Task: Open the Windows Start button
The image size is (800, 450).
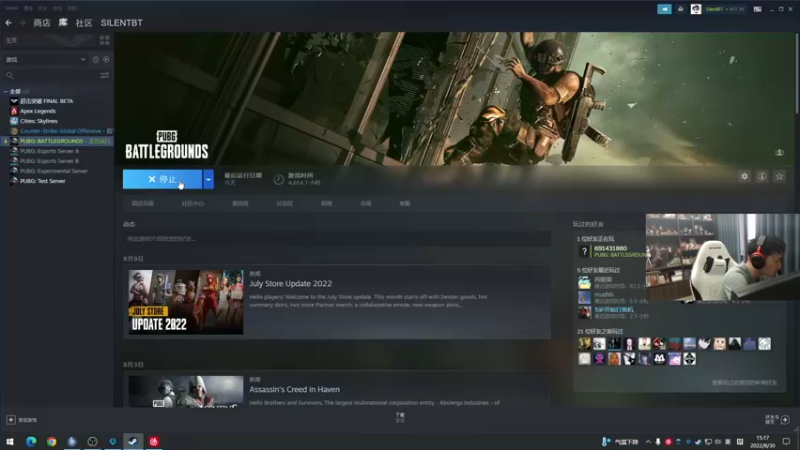Action: (x=10, y=441)
